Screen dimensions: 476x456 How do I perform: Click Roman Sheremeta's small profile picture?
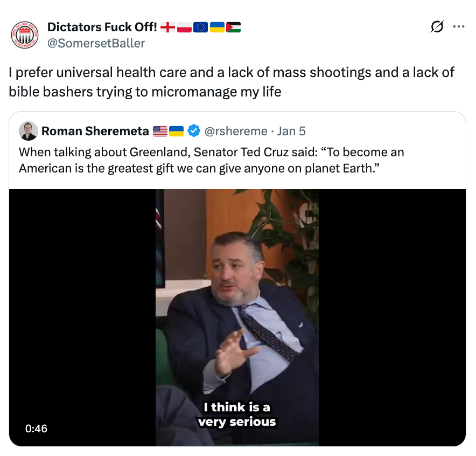coord(28,131)
